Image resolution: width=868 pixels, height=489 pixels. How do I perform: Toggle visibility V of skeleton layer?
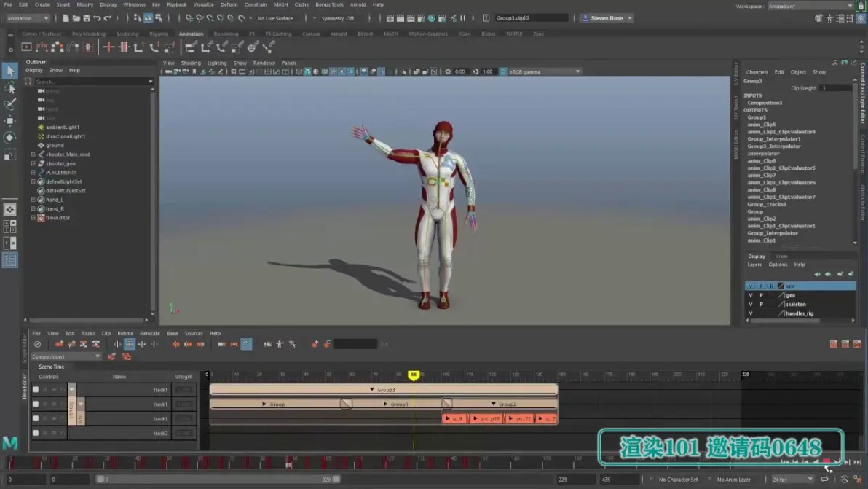[751, 305]
